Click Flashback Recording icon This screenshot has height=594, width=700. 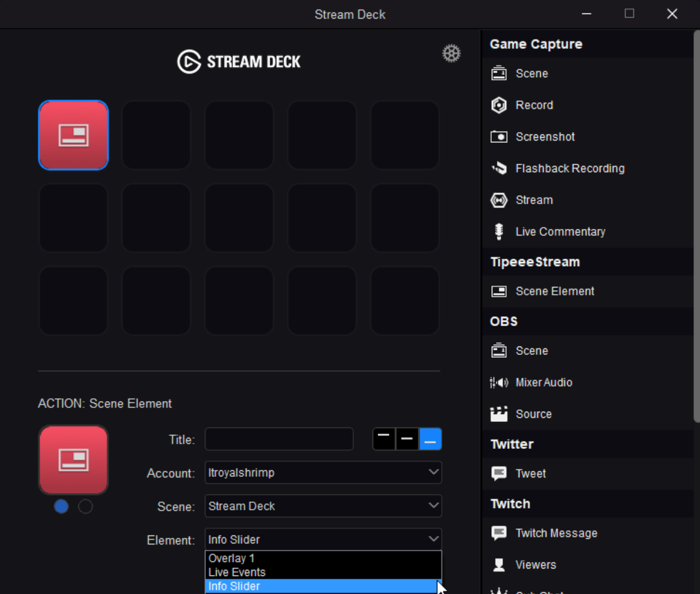pyautogui.click(x=499, y=168)
